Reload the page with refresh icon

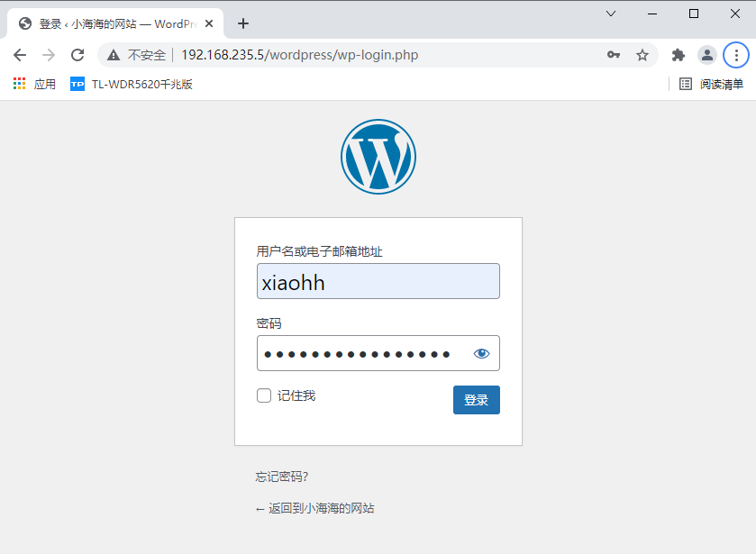click(77, 55)
